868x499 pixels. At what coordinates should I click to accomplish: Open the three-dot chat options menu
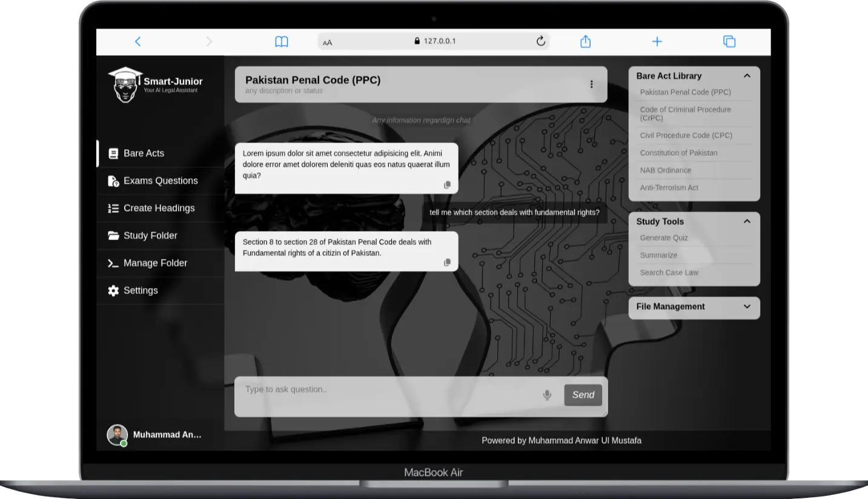coord(591,84)
